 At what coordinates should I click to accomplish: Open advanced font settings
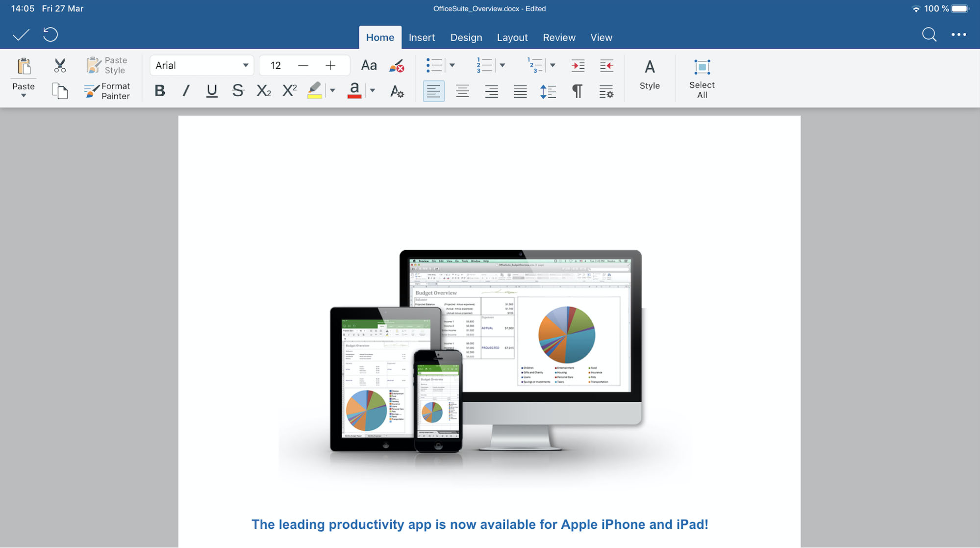pyautogui.click(x=397, y=92)
